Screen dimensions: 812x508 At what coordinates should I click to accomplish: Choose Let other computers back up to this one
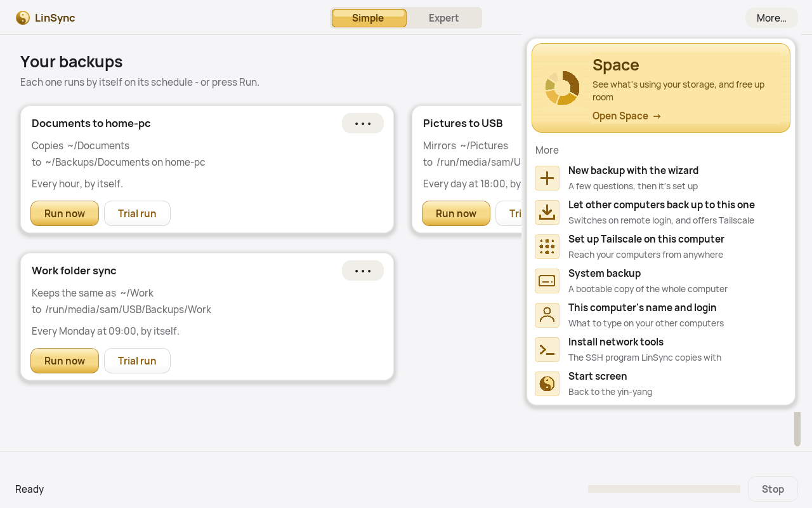pyautogui.click(x=661, y=212)
